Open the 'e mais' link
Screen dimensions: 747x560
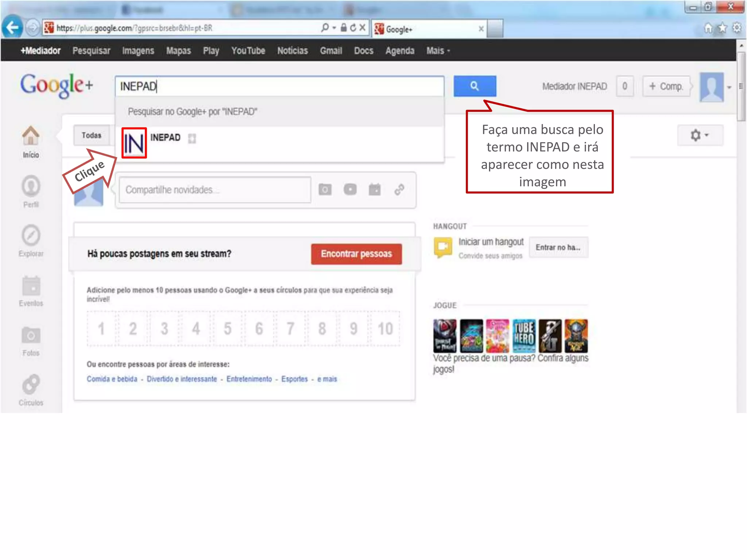pos(327,379)
